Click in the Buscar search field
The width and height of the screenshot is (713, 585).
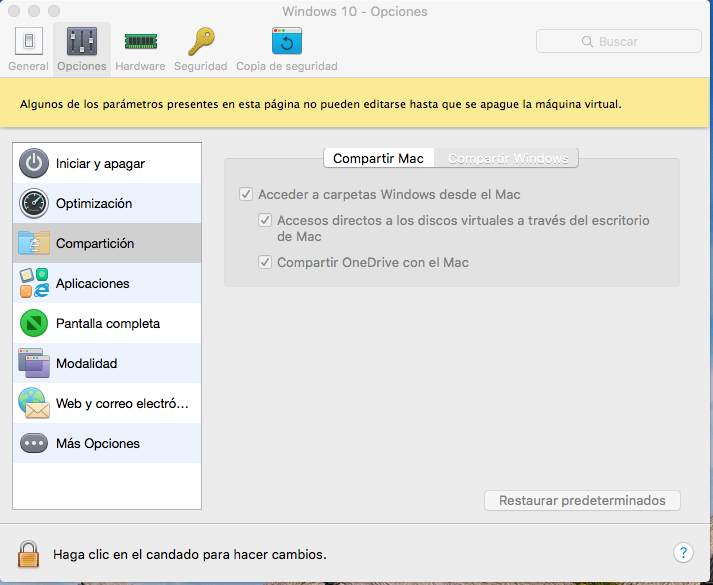coord(619,41)
